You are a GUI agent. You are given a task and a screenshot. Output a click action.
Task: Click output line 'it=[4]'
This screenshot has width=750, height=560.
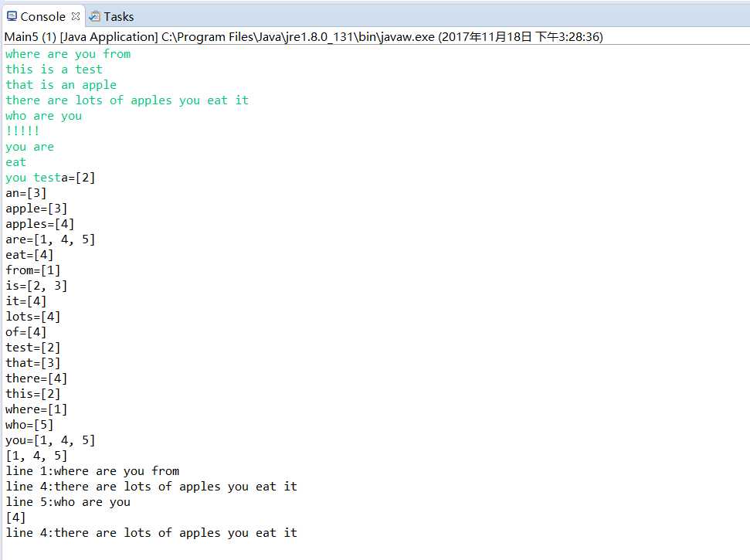coord(25,301)
